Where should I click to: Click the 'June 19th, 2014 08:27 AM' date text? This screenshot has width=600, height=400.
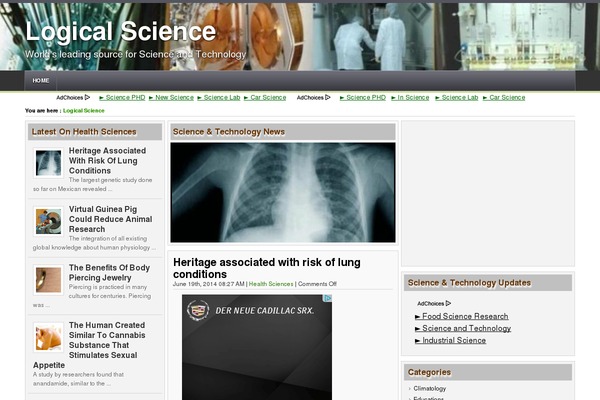[x=209, y=284]
